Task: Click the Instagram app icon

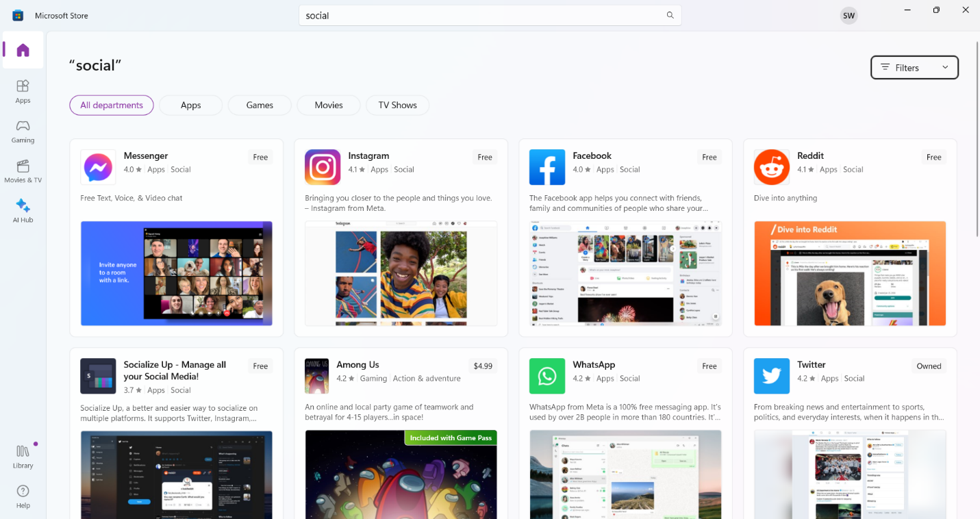Action: [x=323, y=167]
